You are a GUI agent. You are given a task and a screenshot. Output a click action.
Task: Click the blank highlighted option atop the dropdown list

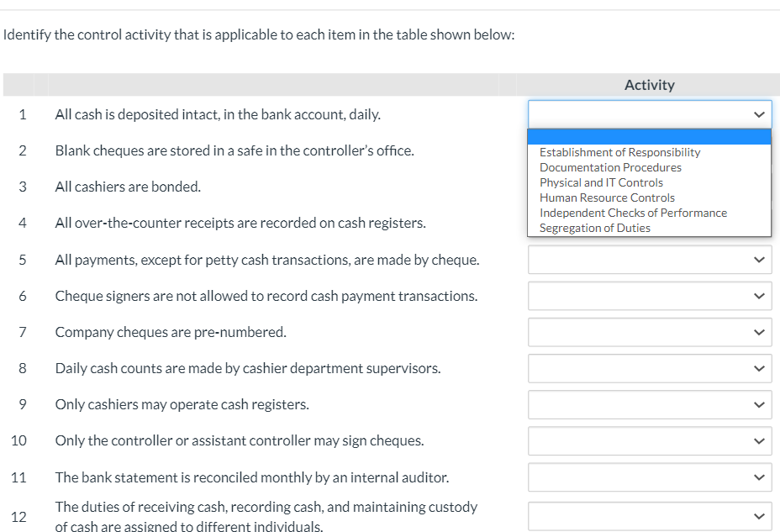pos(649,135)
